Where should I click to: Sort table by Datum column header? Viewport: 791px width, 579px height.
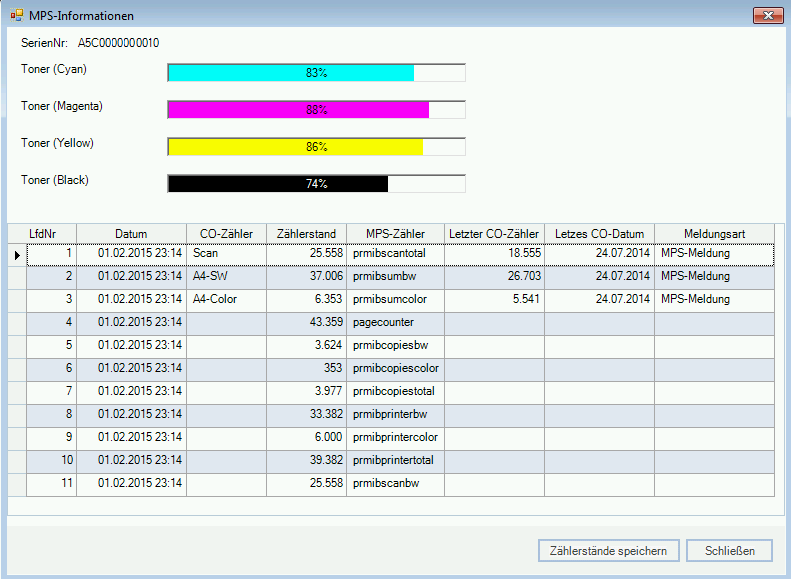pos(131,234)
